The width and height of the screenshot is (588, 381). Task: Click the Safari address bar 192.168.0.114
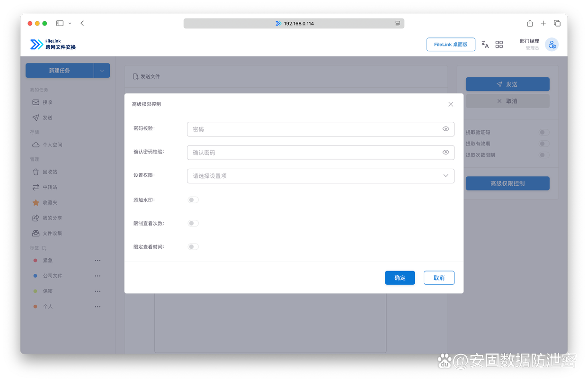pos(294,23)
